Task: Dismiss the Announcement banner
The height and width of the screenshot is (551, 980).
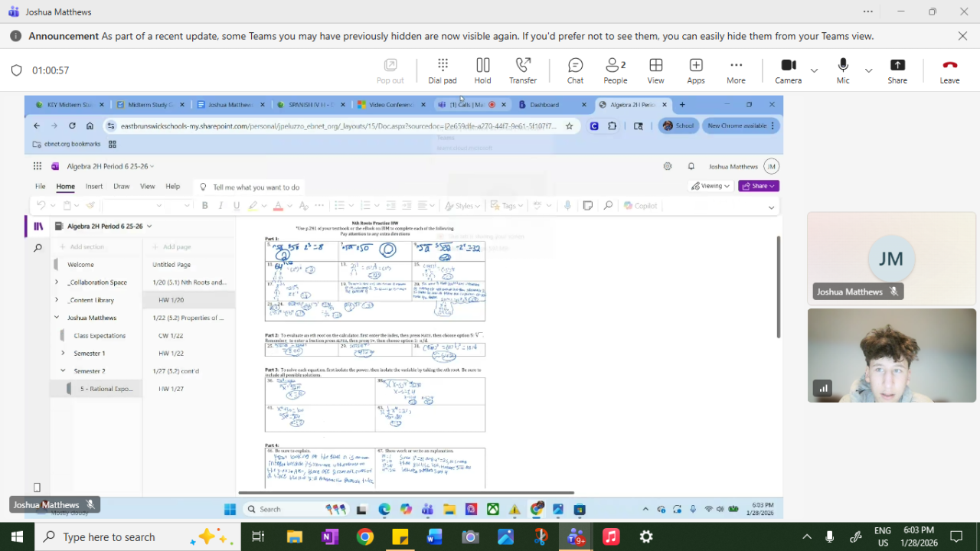Action: coord(963,36)
